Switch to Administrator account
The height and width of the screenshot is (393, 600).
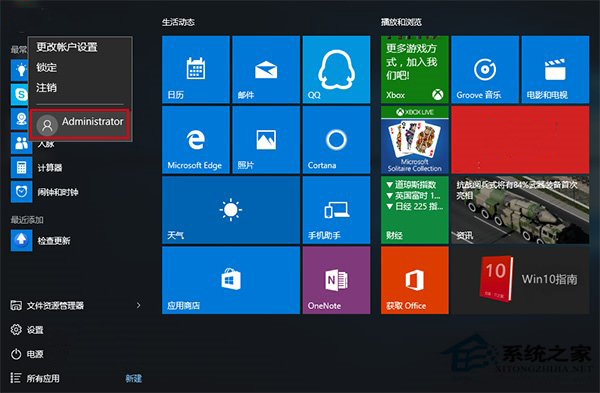(80, 124)
